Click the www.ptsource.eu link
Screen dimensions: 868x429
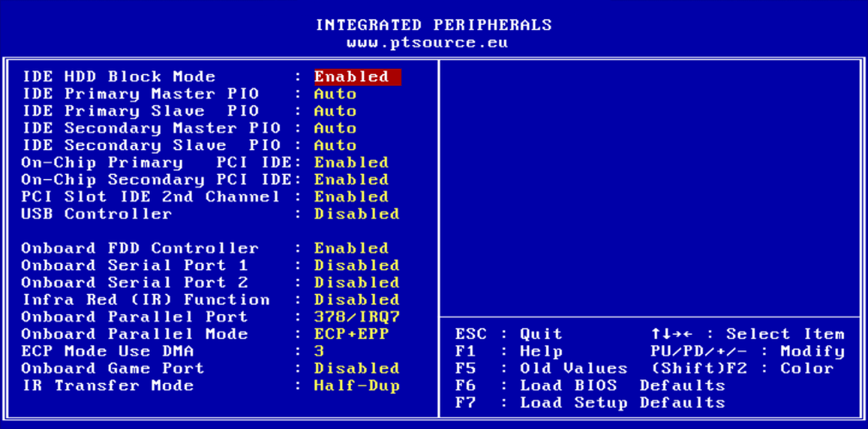pyautogui.click(x=427, y=43)
